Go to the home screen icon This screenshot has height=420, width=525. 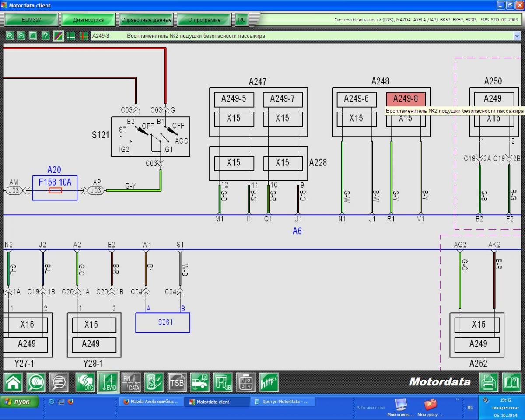[13, 382]
